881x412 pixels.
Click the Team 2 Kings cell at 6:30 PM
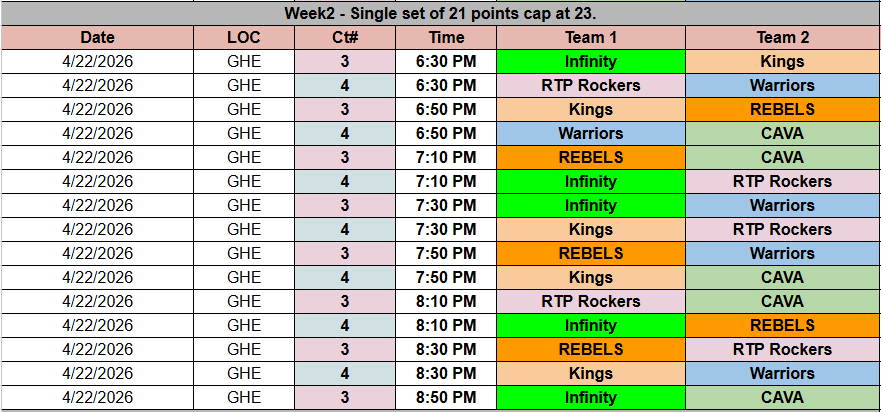[x=783, y=61]
